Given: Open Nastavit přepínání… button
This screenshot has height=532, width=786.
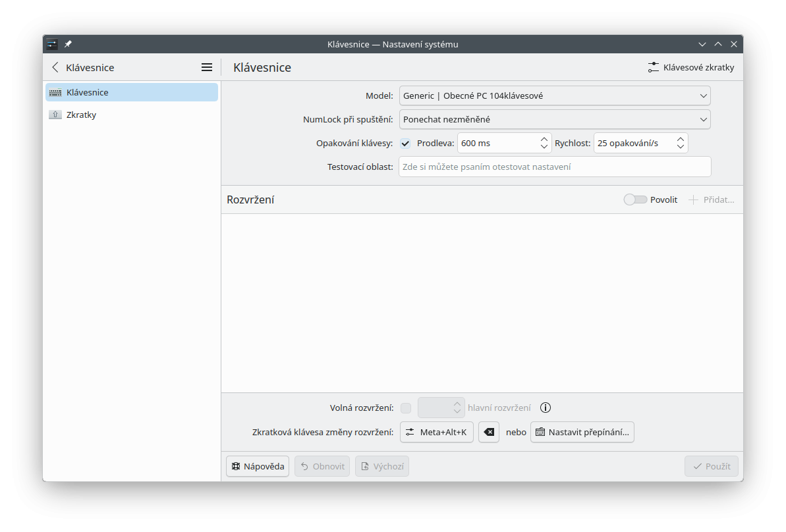Looking at the screenshot, I should (x=582, y=432).
